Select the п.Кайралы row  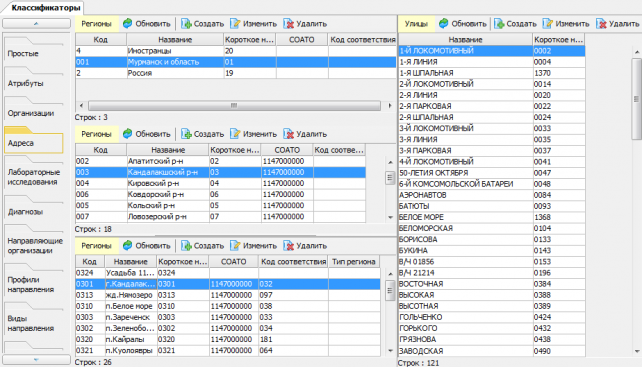tap(228, 339)
